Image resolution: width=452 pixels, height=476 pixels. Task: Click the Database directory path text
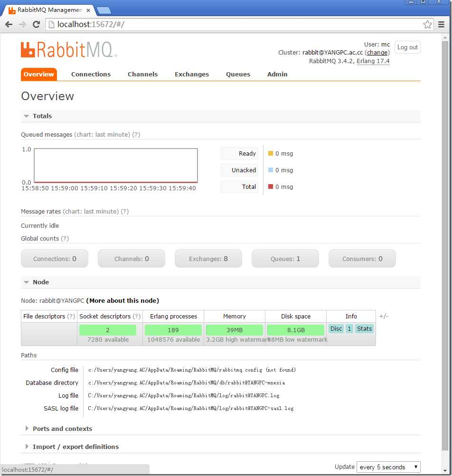coord(187,383)
